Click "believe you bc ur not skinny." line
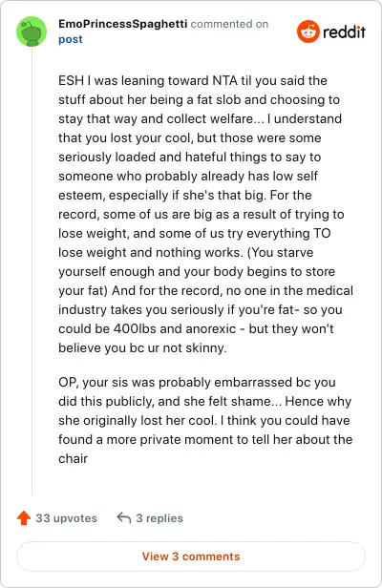Viewport: 382px width, 588px height. click(x=142, y=348)
